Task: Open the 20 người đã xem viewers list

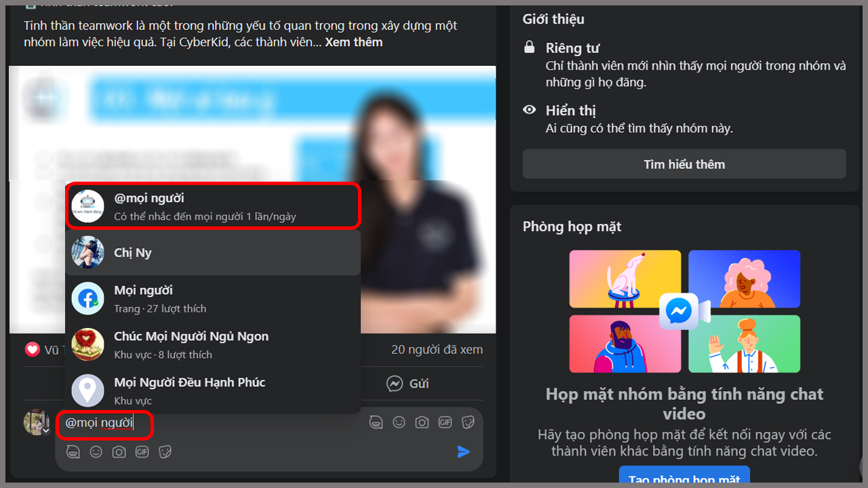Action: click(x=437, y=350)
